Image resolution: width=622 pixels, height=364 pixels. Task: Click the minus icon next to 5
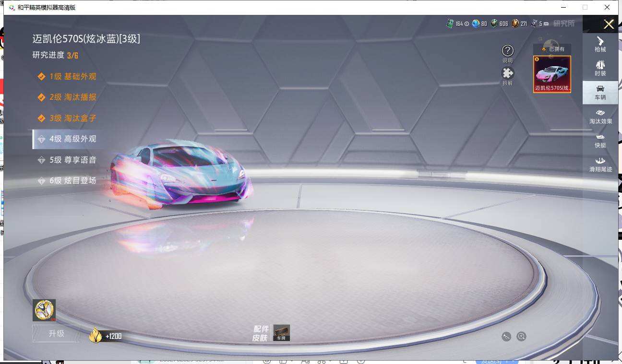coord(546,23)
